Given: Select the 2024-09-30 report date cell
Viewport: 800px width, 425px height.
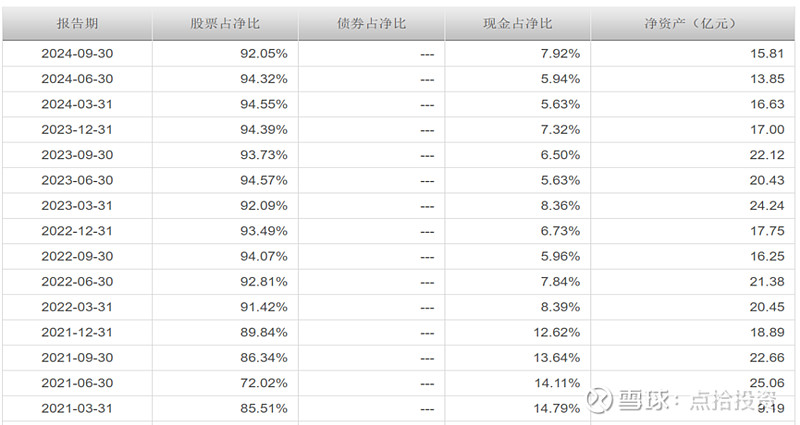Looking at the screenshot, I should coord(77,53).
